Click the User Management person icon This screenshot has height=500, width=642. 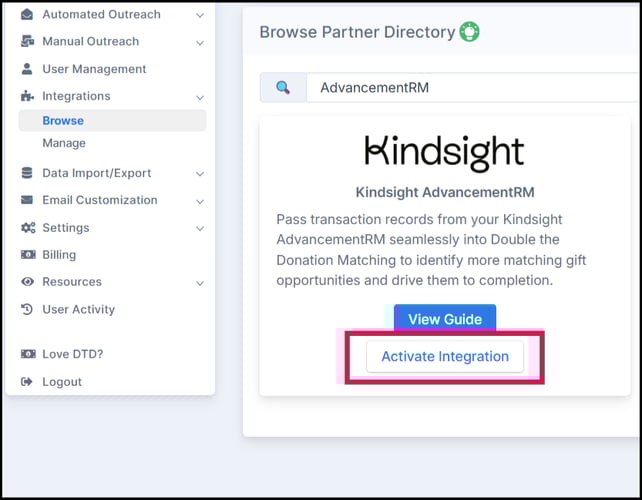[27, 69]
